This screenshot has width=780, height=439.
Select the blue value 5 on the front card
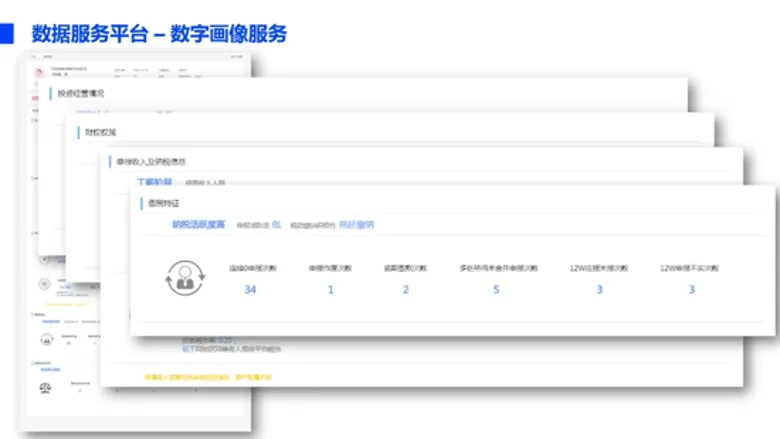[496, 290]
